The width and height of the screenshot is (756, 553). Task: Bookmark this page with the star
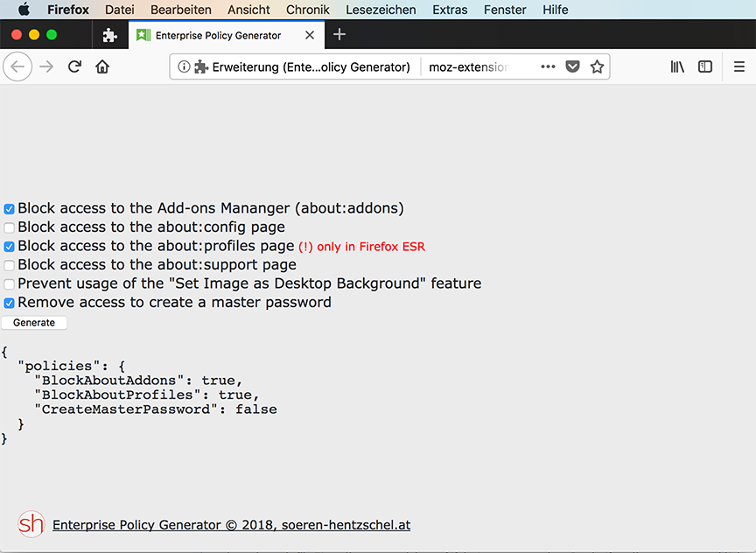[x=597, y=66]
